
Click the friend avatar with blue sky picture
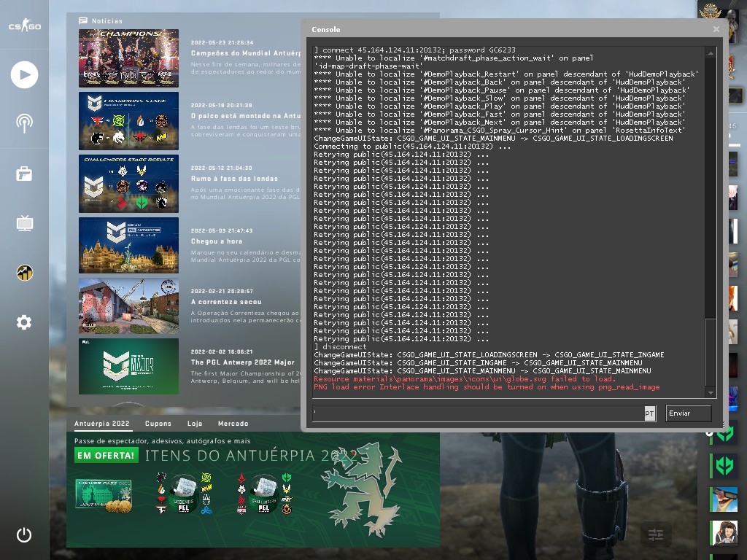pyautogui.click(x=724, y=499)
